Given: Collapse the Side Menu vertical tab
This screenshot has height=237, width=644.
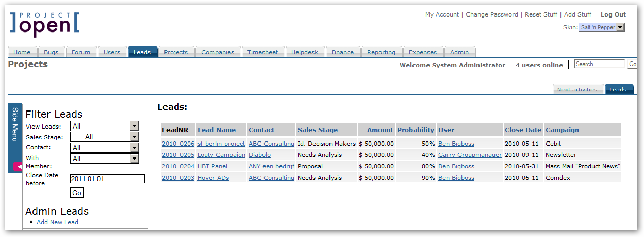Looking at the screenshot, I should pyautogui.click(x=15, y=138).
